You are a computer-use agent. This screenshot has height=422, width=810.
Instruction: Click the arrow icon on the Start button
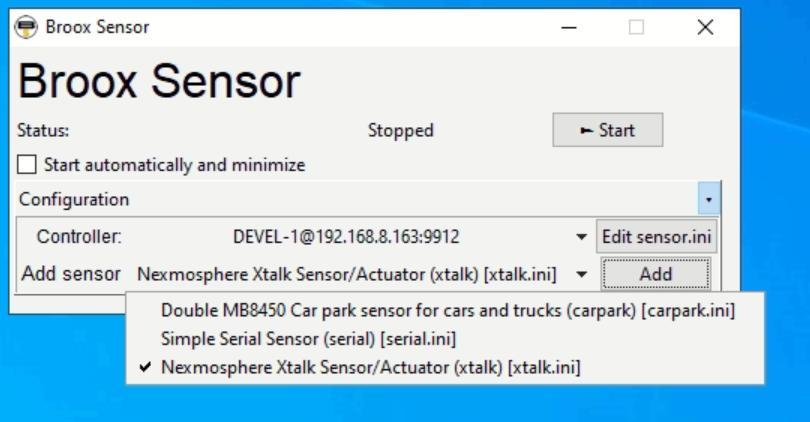click(x=586, y=130)
